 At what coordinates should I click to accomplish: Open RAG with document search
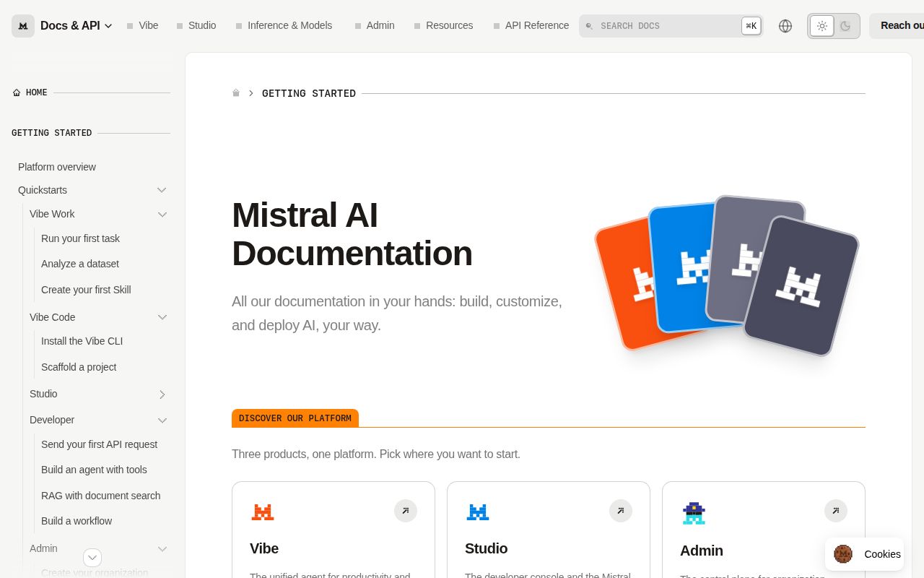click(x=100, y=496)
